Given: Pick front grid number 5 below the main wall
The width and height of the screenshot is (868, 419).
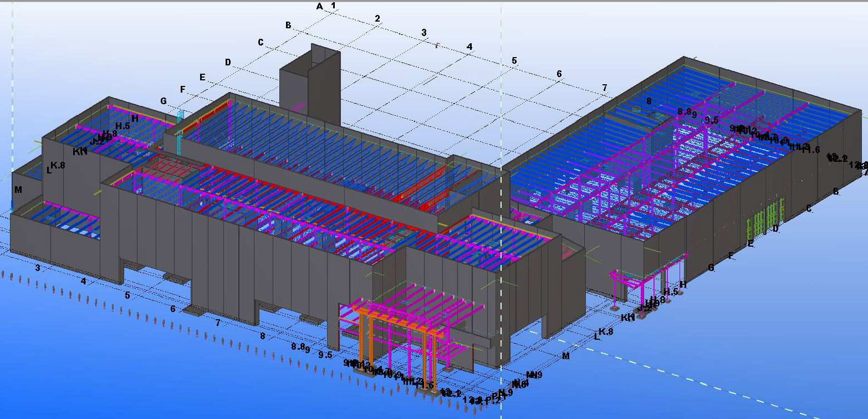Looking at the screenshot, I should (x=127, y=295).
